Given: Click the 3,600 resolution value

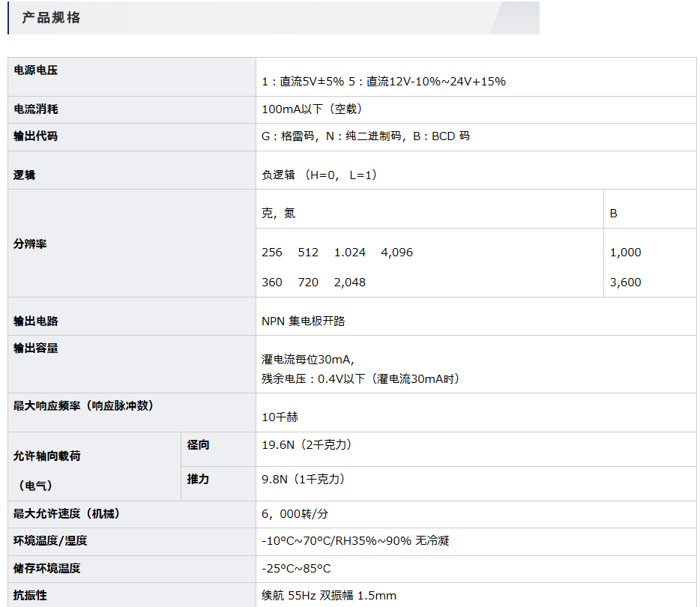Looking at the screenshot, I should click(x=626, y=283).
